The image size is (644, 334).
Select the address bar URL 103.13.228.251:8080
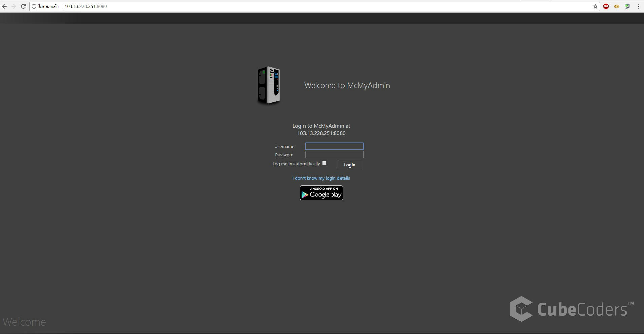tap(86, 6)
